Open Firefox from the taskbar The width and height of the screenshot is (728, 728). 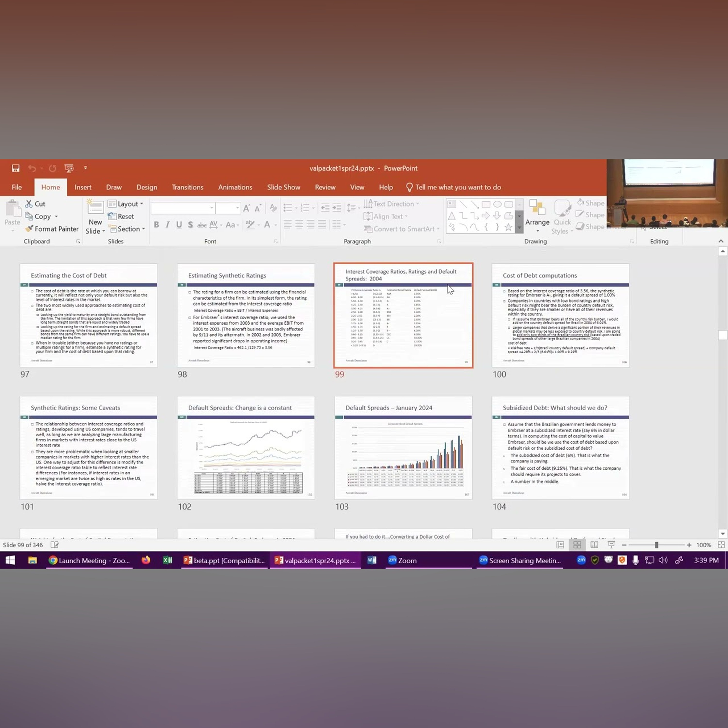[x=146, y=560]
